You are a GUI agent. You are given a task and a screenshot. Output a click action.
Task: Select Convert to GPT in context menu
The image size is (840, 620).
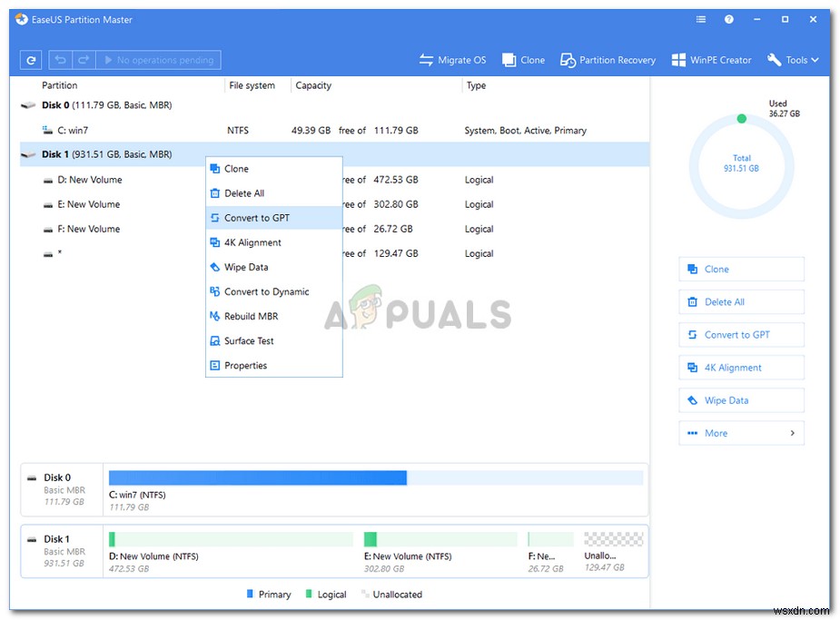(273, 218)
